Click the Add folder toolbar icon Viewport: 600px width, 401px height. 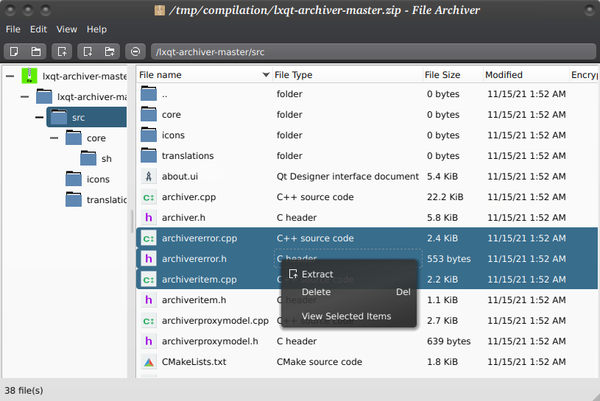[x=110, y=51]
